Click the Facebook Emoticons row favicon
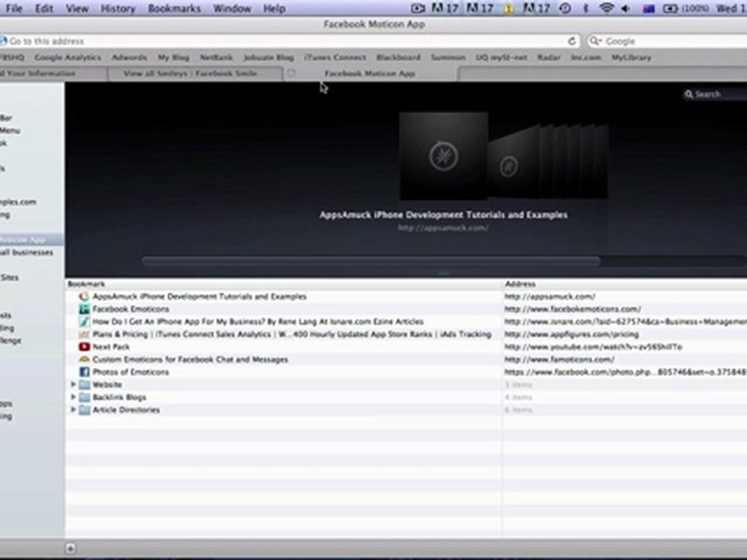 click(x=84, y=309)
